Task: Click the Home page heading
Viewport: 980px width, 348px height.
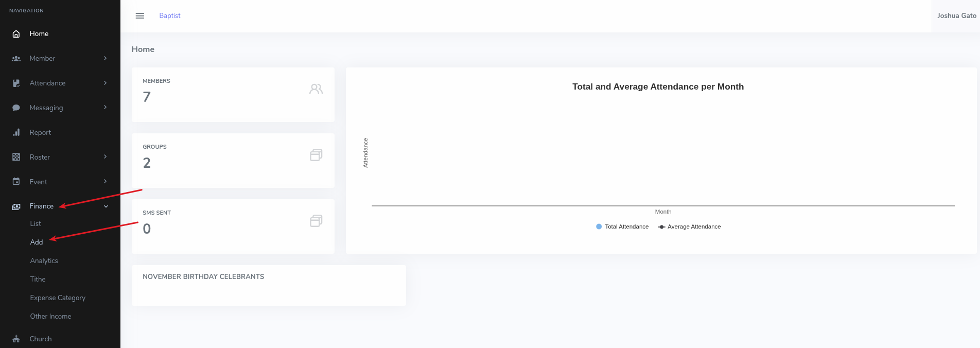Action: 143,49
